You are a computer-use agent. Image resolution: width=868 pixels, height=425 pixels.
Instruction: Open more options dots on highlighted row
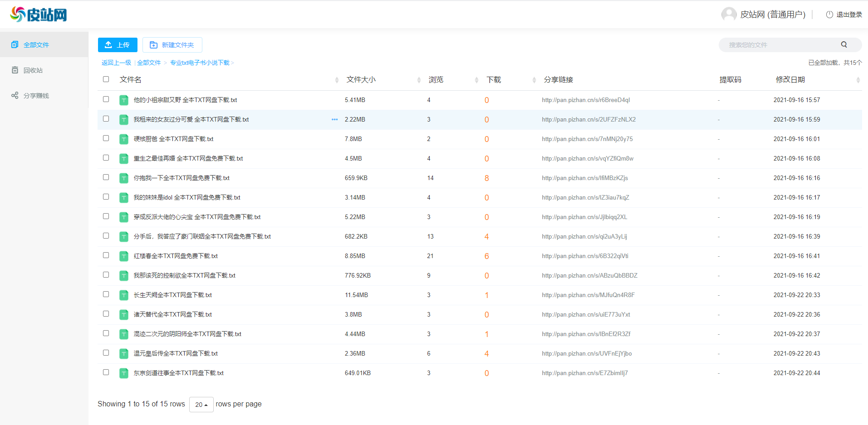(334, 120)
